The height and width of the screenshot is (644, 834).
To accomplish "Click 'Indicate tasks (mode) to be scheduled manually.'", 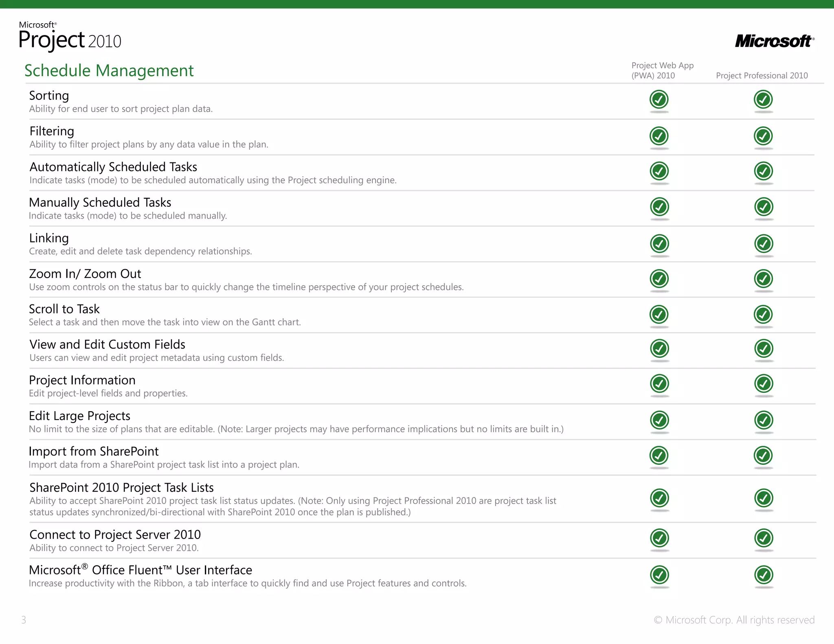I will [128, 216].
